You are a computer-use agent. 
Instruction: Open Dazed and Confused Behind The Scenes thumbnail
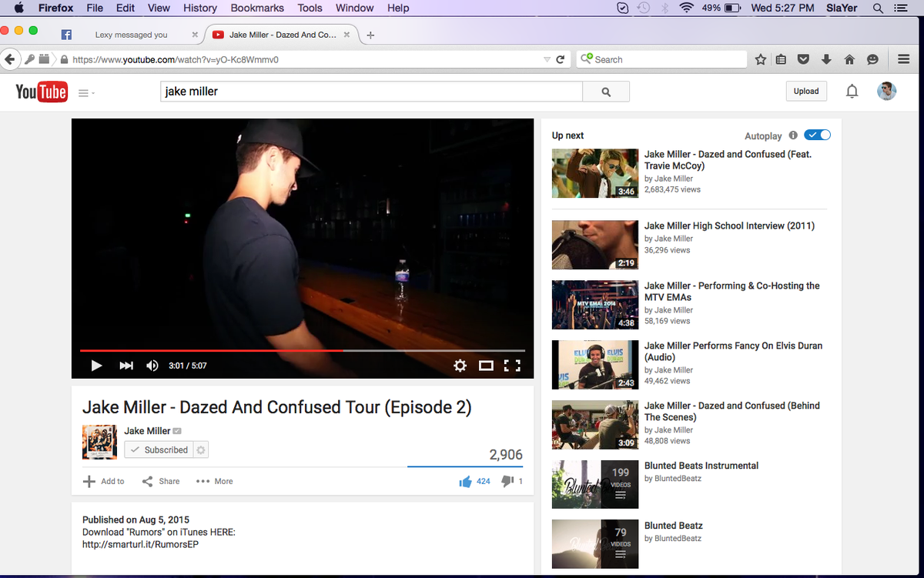tap(595, 425)
